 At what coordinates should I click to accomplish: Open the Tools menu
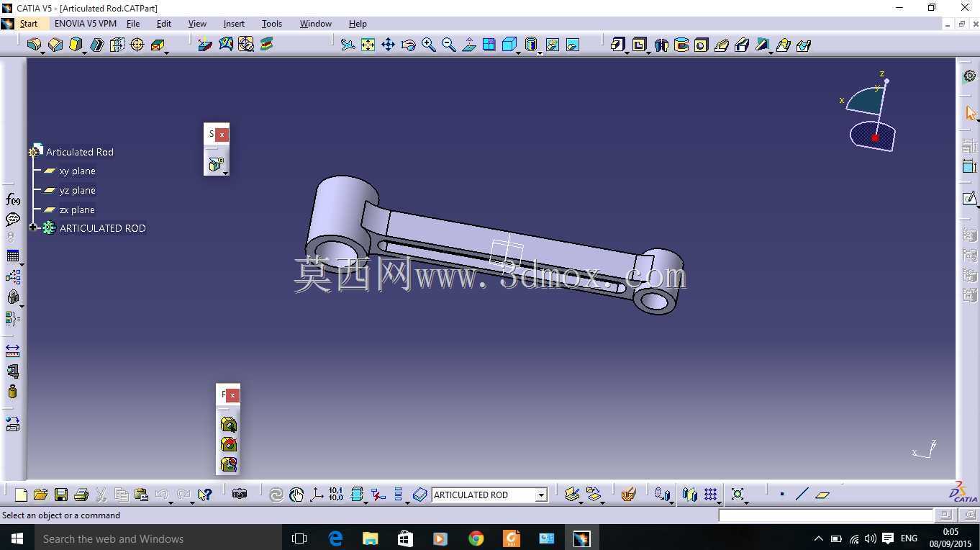(272, 24)
